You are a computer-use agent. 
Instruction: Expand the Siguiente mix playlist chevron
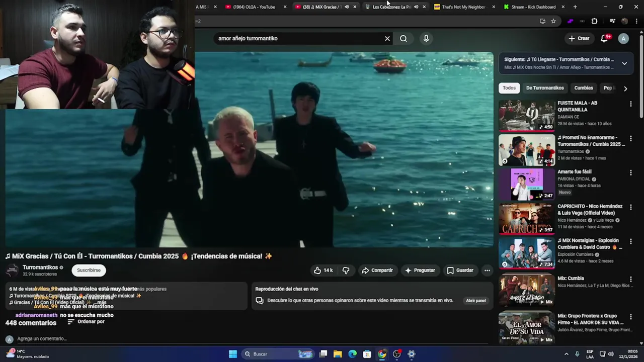[624, 63]
